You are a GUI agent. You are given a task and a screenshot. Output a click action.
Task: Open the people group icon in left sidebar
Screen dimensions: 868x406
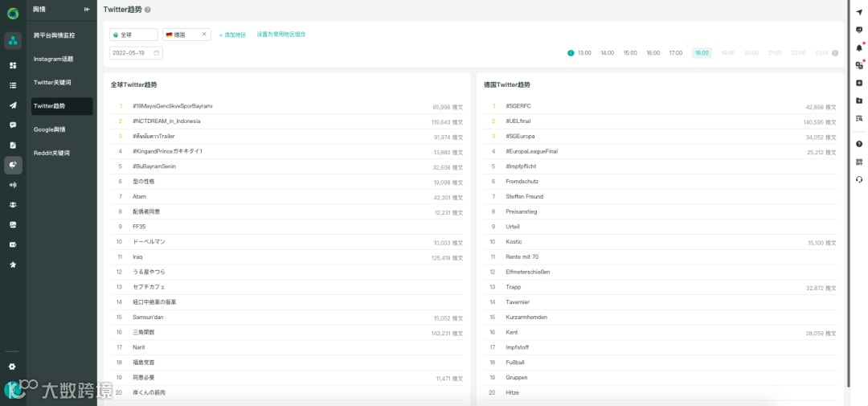[13, 205]
